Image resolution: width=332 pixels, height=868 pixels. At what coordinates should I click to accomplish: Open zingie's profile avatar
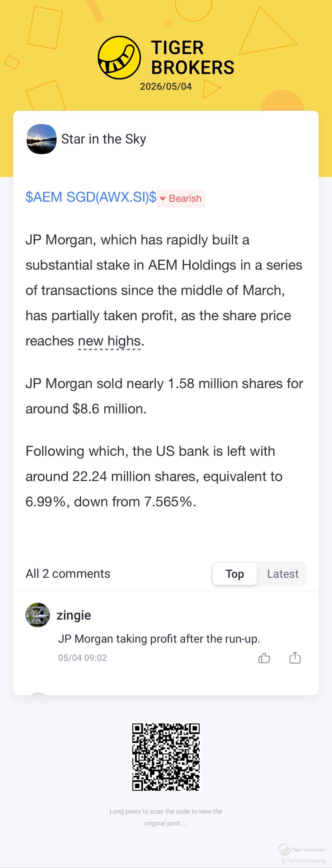point(38,615)
